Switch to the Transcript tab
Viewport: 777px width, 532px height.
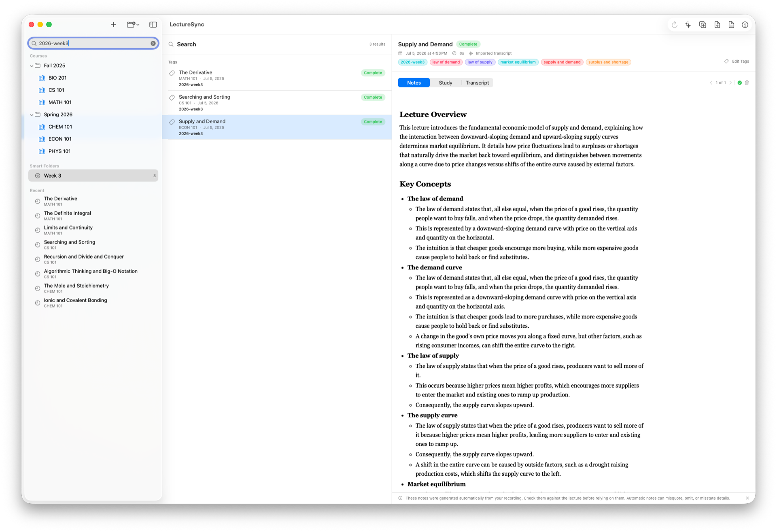[477, 83]
